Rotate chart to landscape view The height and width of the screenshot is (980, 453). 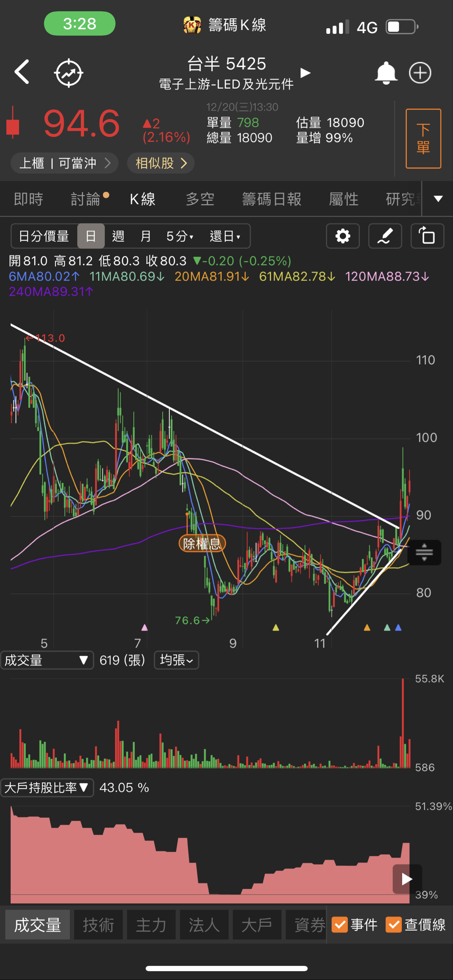pyautogui.click(x=427, y=236)
